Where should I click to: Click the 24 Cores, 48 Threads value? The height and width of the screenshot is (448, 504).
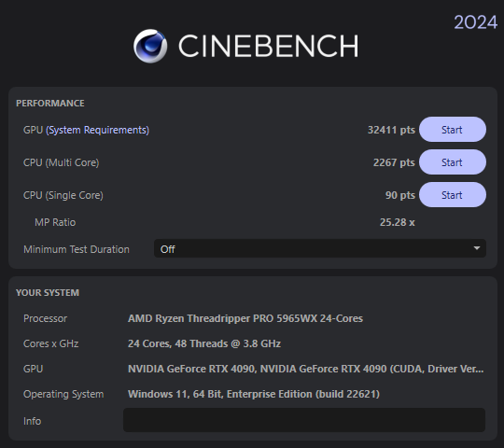tap(204, 343)
